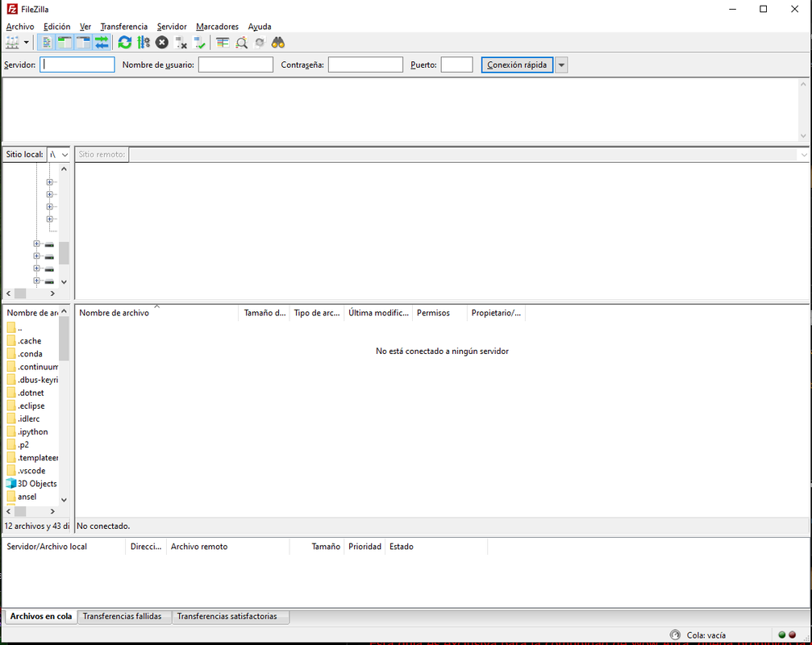Click the Conexión rápida button

point(518,64)
